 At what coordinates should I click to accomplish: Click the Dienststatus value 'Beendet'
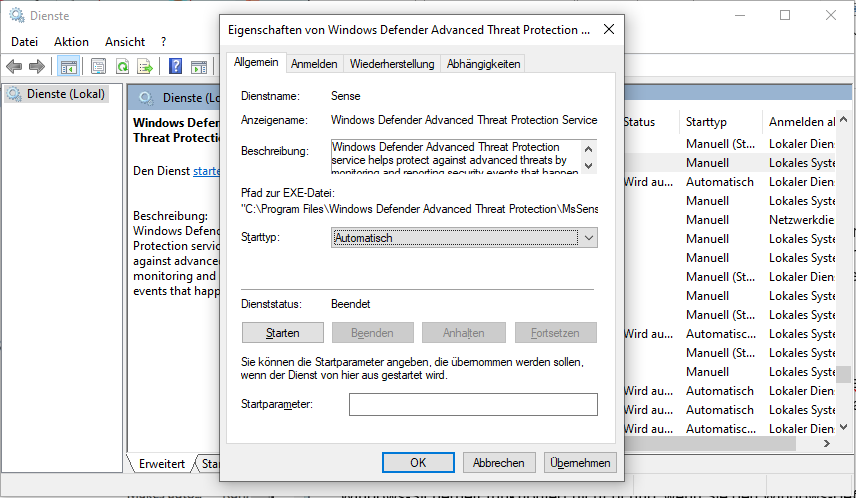pos(350,304)
